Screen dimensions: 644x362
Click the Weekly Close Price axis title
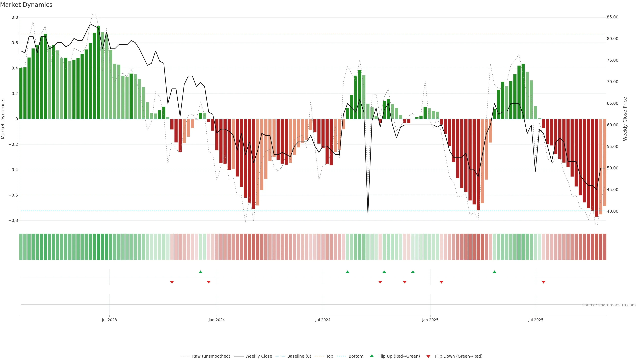[x=625, y=119]
